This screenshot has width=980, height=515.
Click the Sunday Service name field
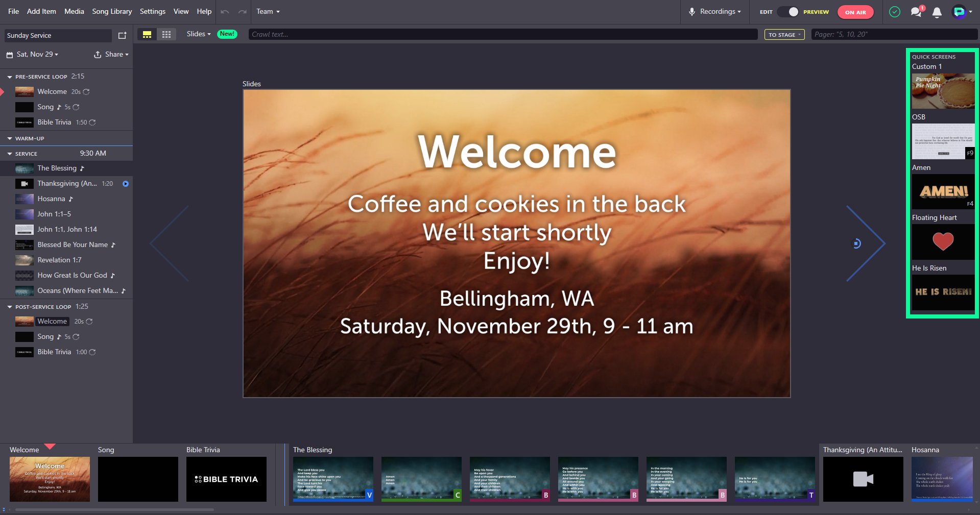[x=58, y=36]
